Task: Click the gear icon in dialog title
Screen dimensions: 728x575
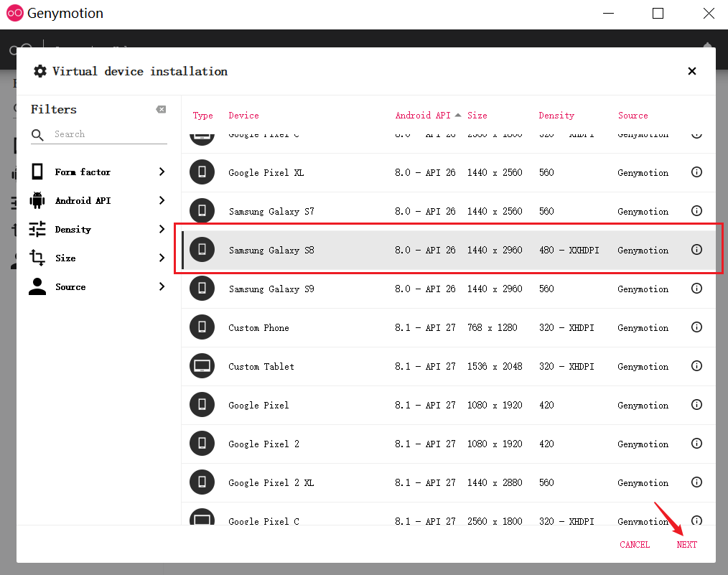Action: pyautogui.click(x=40, y=71)
